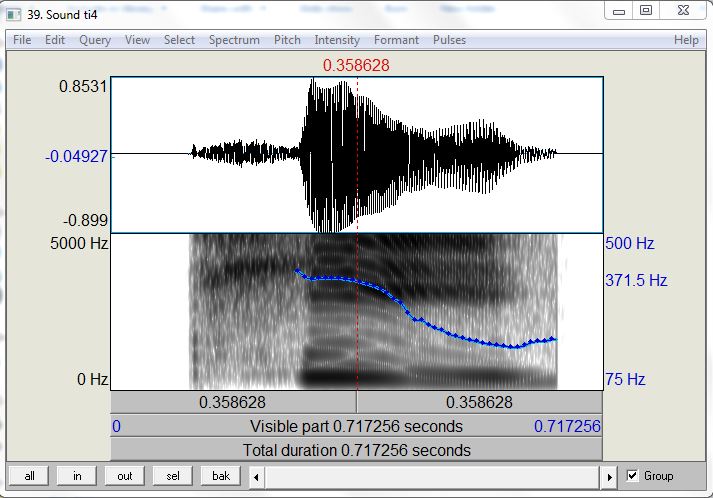Open the Query menu

click(95, 40)
